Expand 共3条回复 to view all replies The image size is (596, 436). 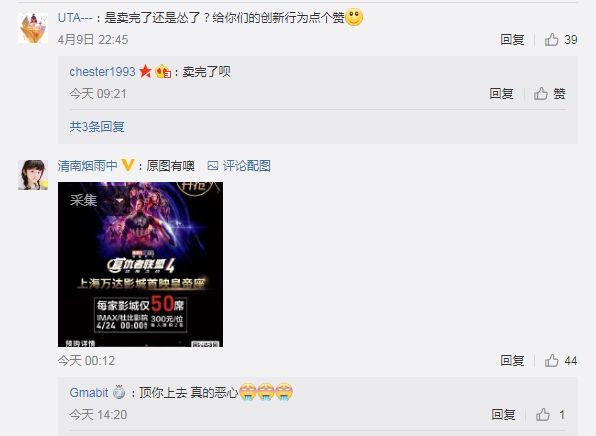(97, 127)
